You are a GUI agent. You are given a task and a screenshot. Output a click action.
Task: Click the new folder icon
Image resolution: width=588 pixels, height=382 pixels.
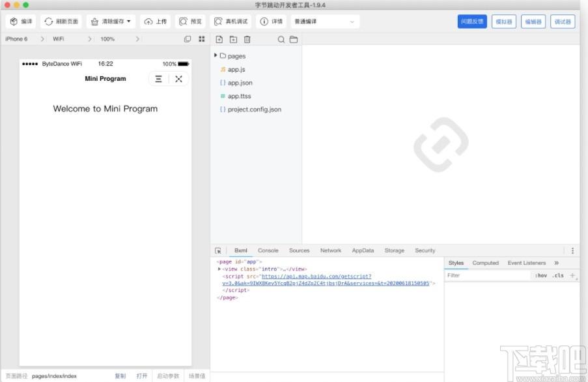tap(233, 39)
